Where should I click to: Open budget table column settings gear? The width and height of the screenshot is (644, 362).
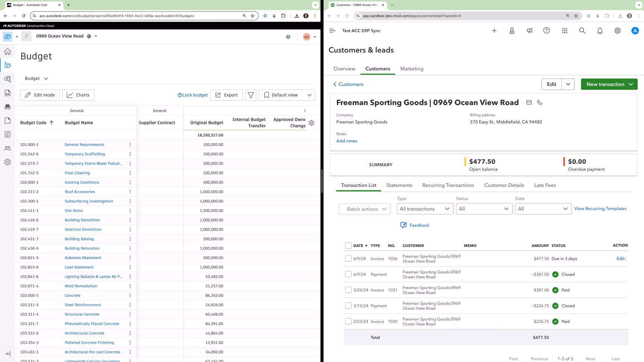coord(312,123)
